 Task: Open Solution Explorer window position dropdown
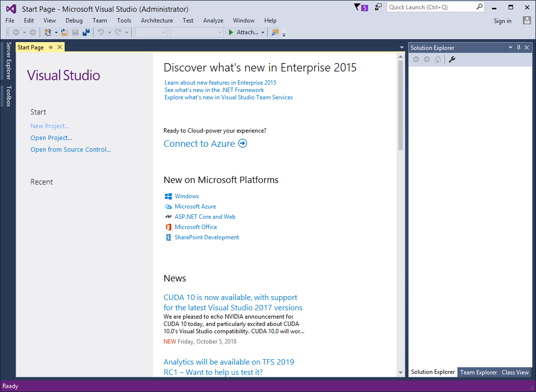511,47
